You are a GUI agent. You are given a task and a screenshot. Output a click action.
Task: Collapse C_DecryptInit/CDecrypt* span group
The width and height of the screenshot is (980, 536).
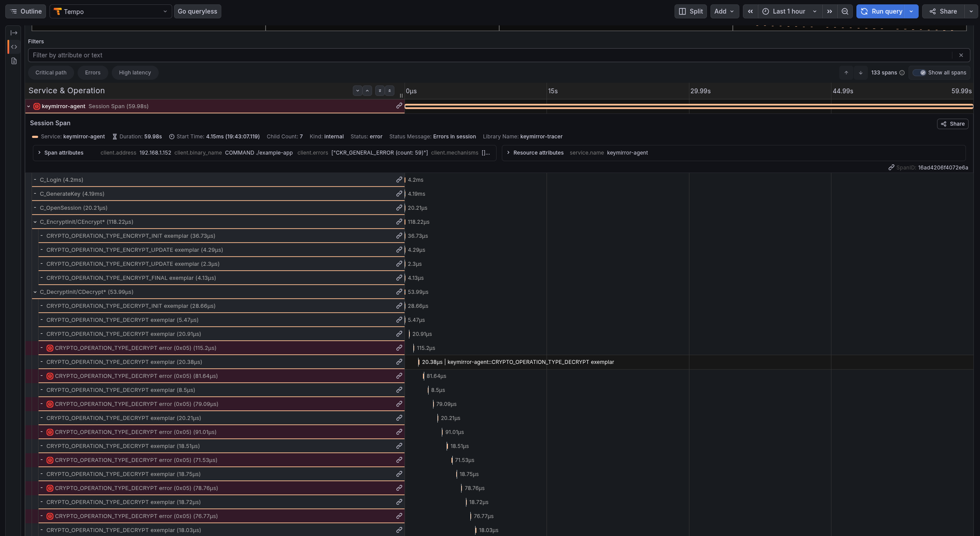pos(36,292)
